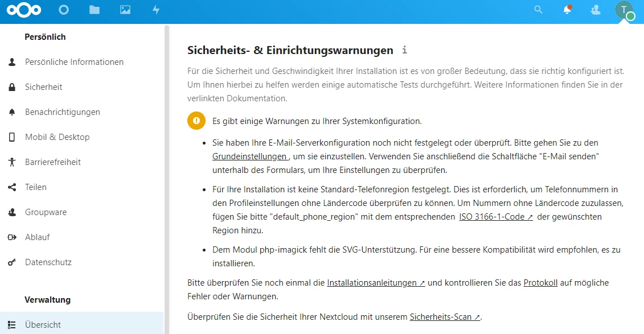Viewport: 644px width, 334px height.
Task: Select Übersicht under Verwaltung
Action: click(43, 325)
